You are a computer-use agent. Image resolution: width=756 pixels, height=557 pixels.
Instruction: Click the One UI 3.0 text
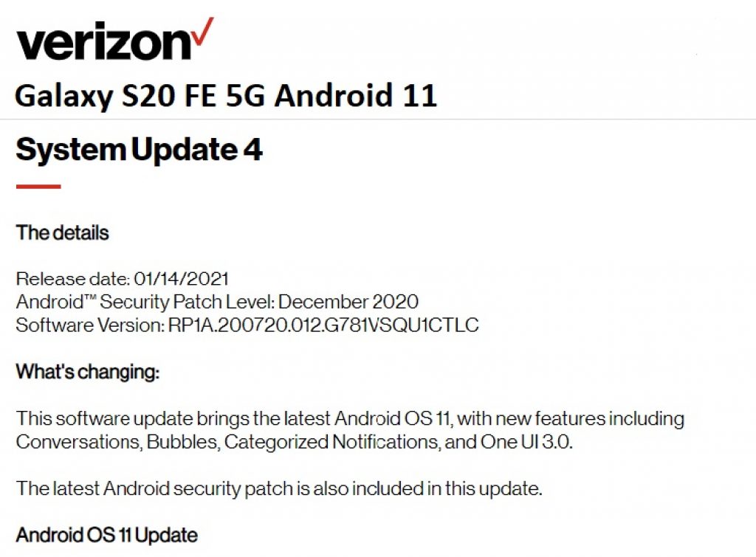point(526,443)
